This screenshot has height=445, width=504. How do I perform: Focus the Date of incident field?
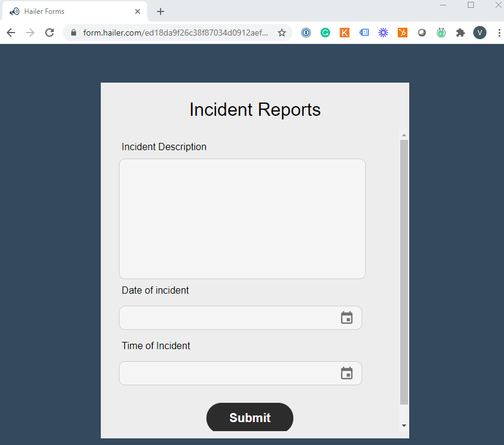coord(240,318)
